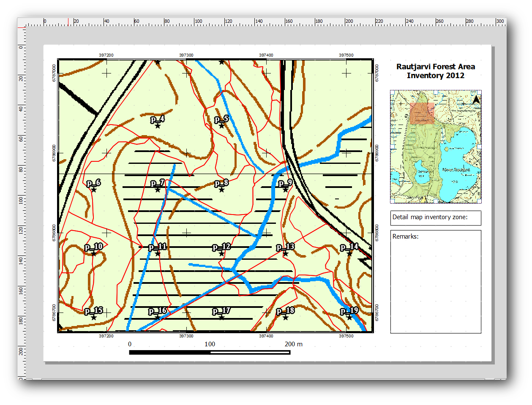Viewport: 532px width, 405px height.
Task: Click the p_8 sample plot star
Action: (x=221, y=190)
